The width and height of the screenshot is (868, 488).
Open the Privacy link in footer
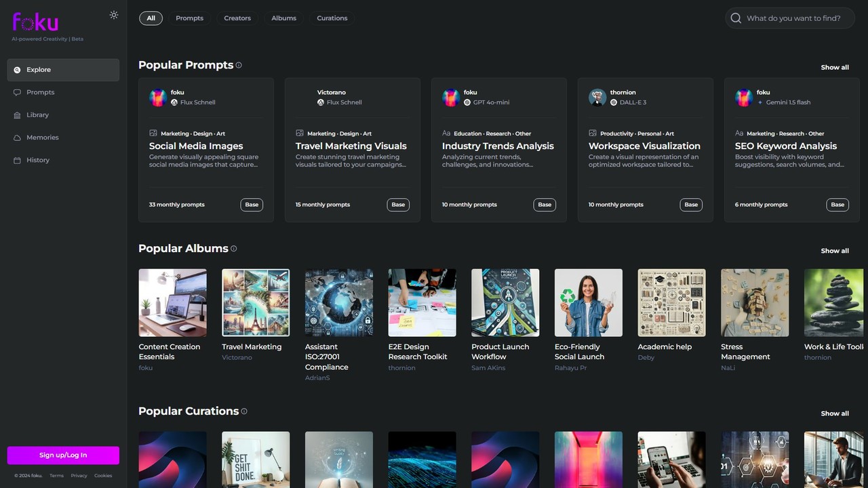(79, 476)
